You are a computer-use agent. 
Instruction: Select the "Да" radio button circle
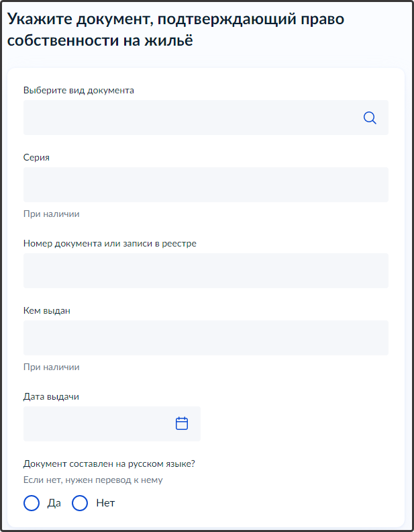tap(32, 503)
